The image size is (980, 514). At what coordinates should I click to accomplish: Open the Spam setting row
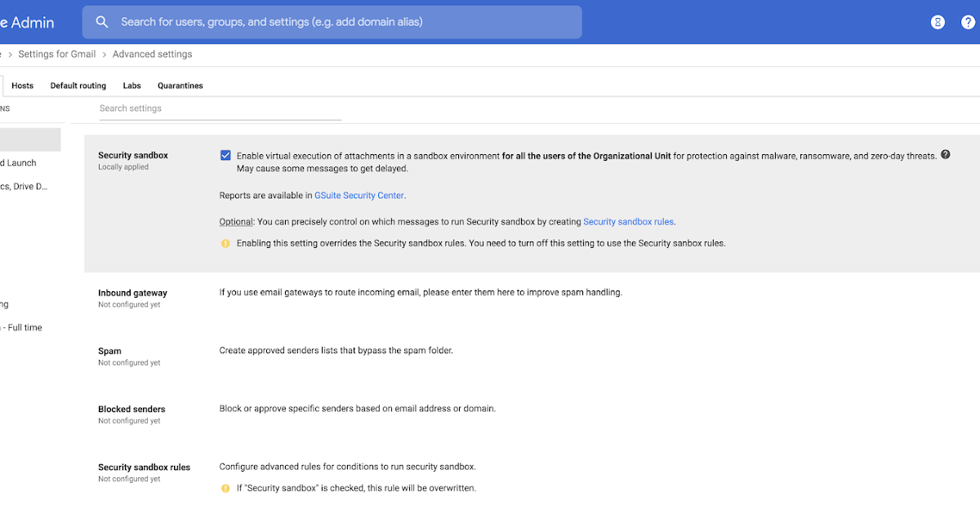(x=109, y=350)
